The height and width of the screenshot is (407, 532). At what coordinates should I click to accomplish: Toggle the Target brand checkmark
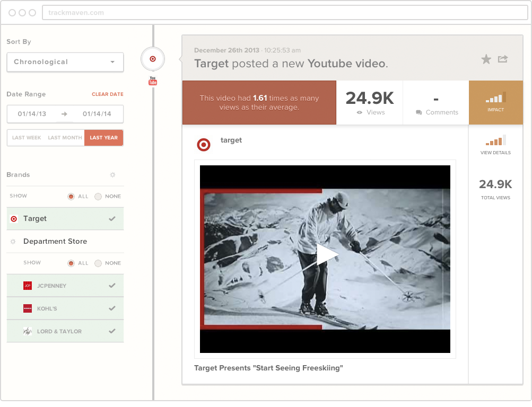[112, 218]
